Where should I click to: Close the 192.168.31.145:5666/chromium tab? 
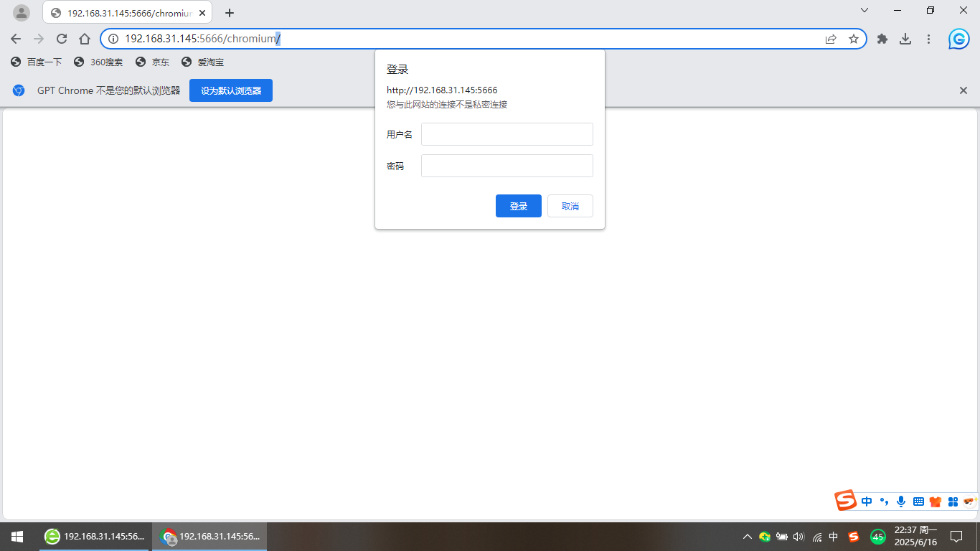[x=202, y=13]
